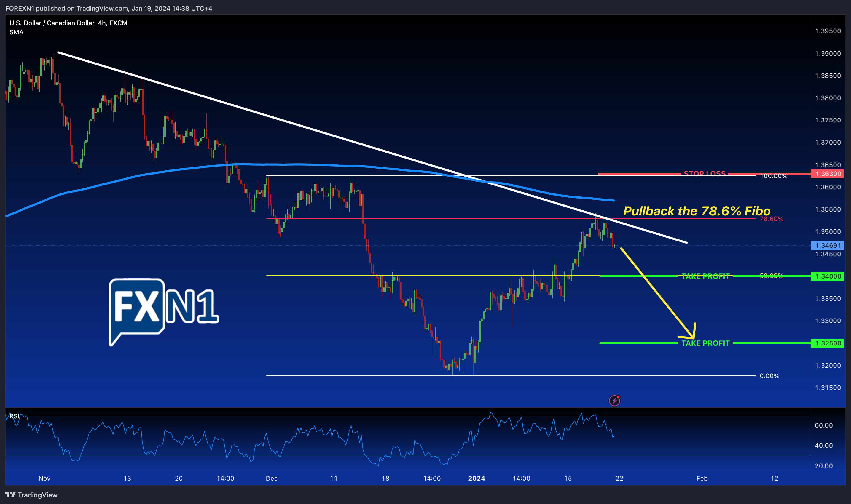
Task: Click the RSI 20.00 axis value
Action: 824,465
